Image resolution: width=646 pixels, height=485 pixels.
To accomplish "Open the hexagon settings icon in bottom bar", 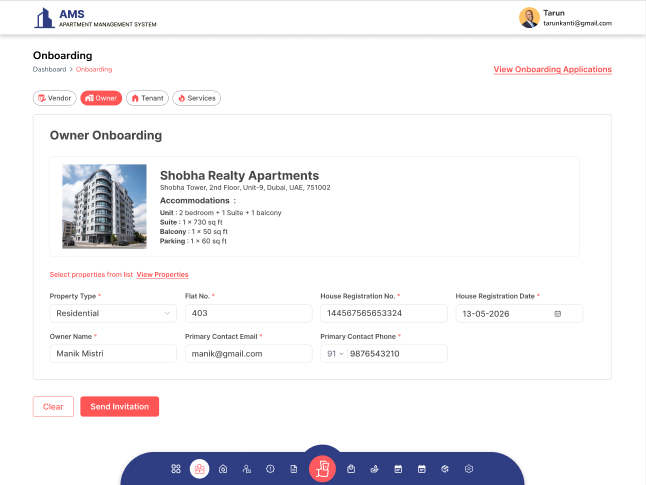I will [469, 469].
